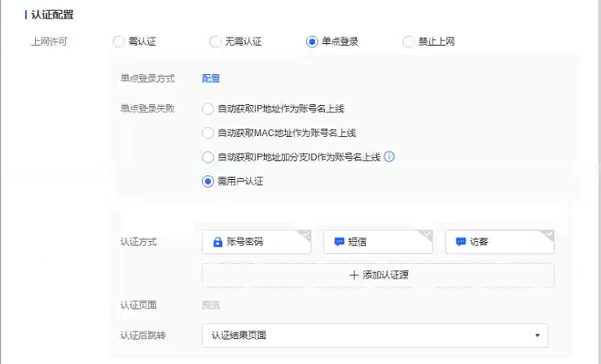The width and height of the screenshot is (601, 364).
Task: Click the corner checkmark on 账号密码 card
Action: click(x=305, y=234)
